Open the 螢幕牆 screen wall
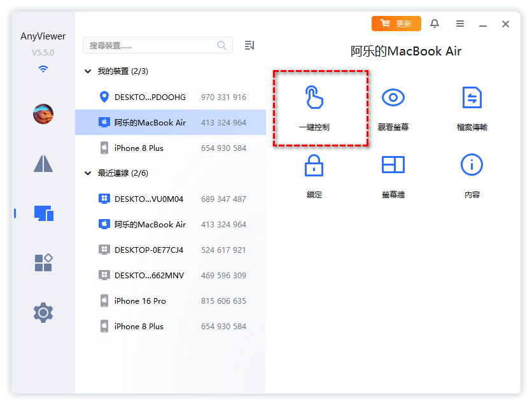 pos(393,166)
